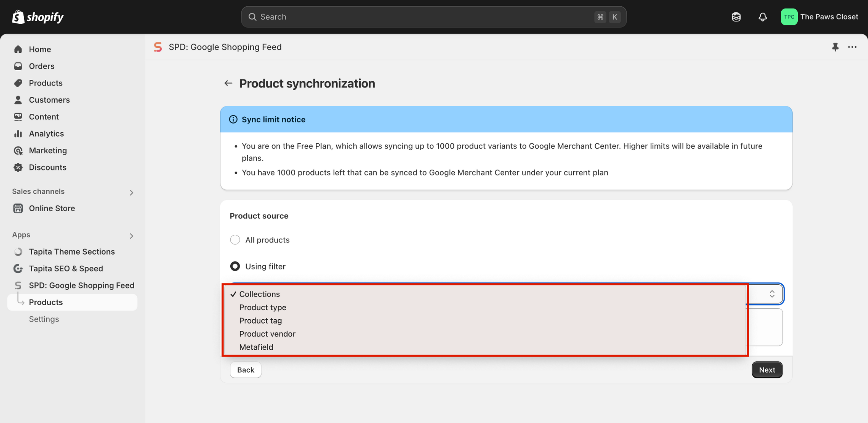Pick Metafield in the filter options
This screenshot has width=868, height=423.
pyautogui.click(x=256, y=347)
